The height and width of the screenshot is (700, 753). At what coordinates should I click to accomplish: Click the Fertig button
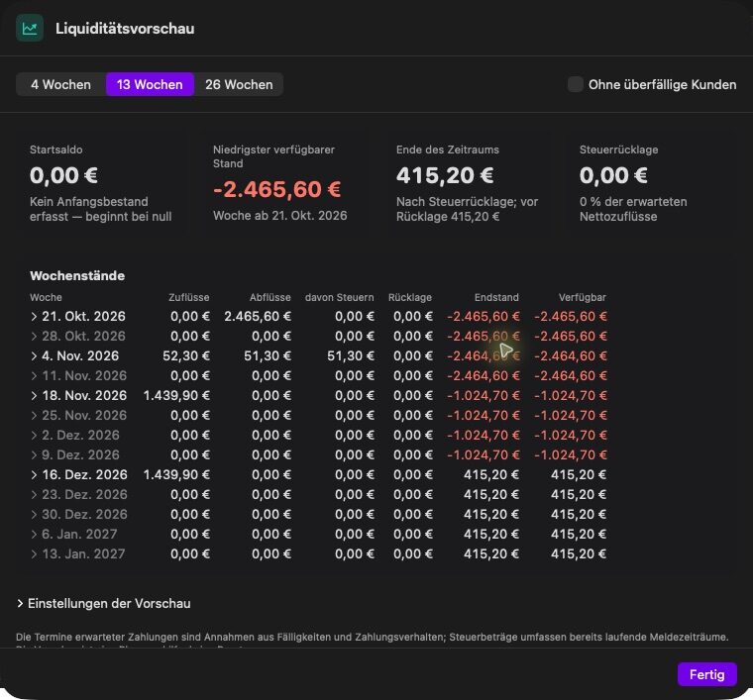click(706, 674)
